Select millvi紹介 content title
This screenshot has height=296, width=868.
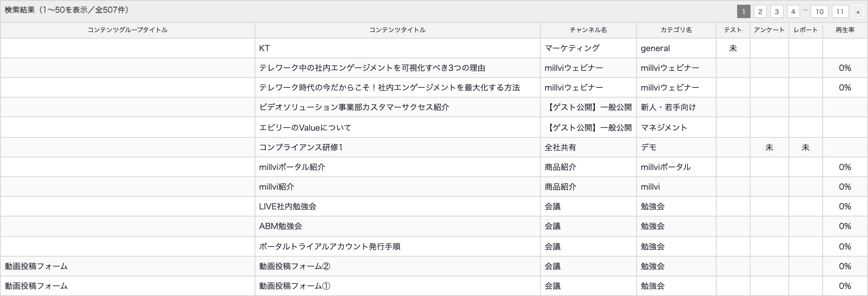[x=276, y=187]
